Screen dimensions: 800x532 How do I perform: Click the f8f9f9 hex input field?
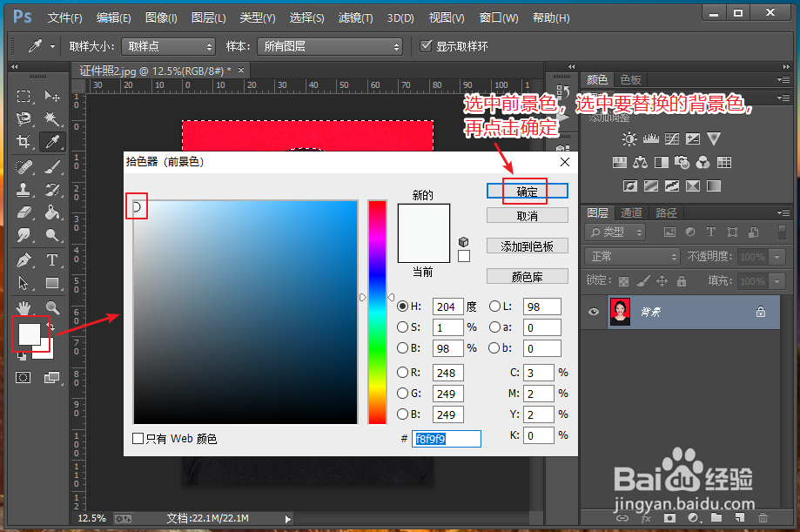point(447,439)
